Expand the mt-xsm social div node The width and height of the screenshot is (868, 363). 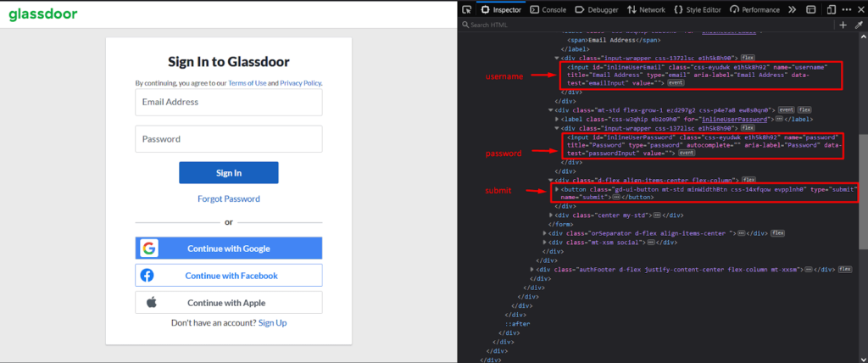(x=549, y=243)
